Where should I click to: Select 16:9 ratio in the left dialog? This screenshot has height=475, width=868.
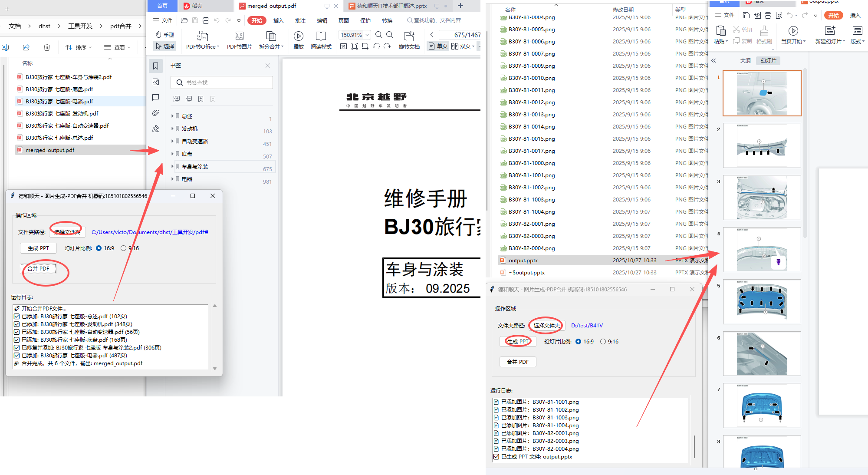pyautogui.click(x=99, y=248)
